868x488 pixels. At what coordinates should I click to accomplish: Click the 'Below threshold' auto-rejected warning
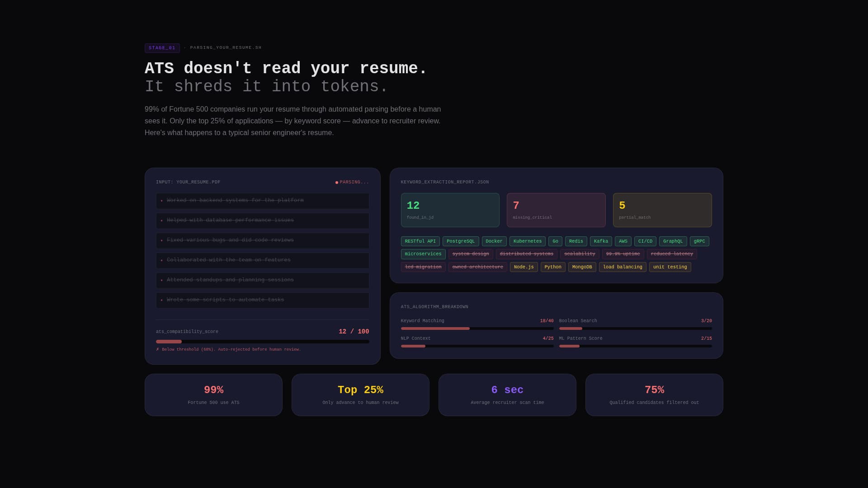coord(228,349)
